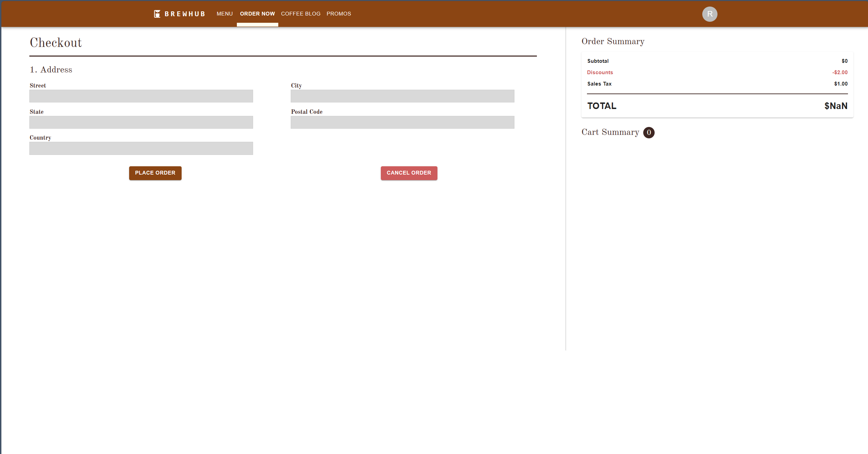This screenshot has width=868, height=454.
Task: Select the State input field
Action: click(x=141, y=122)
